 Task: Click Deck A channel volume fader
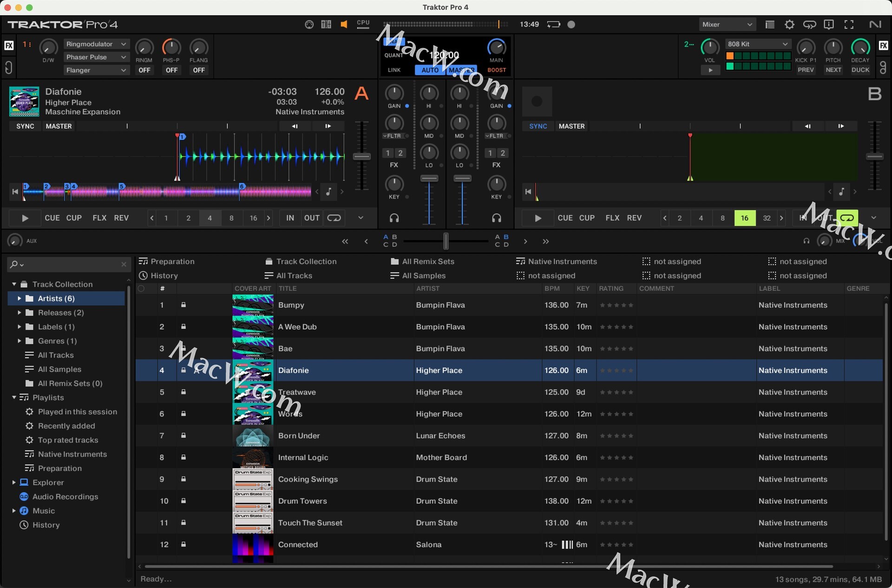tap(429, 178)
